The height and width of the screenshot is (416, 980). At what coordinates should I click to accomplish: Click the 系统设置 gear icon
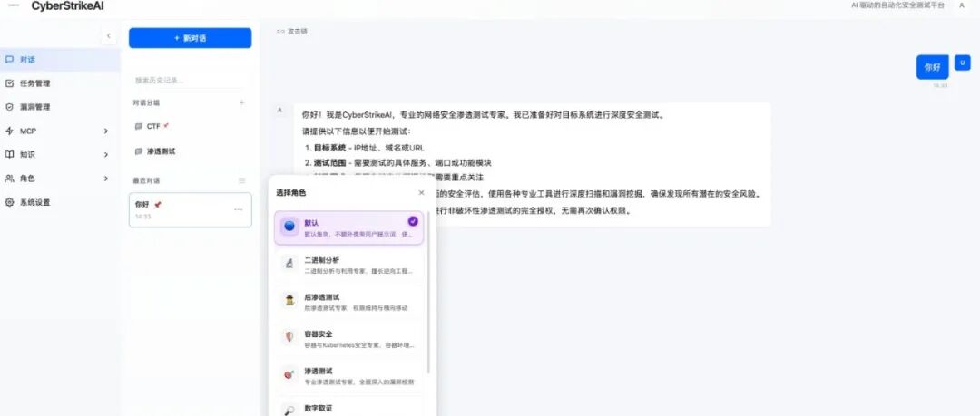[9, 202]
